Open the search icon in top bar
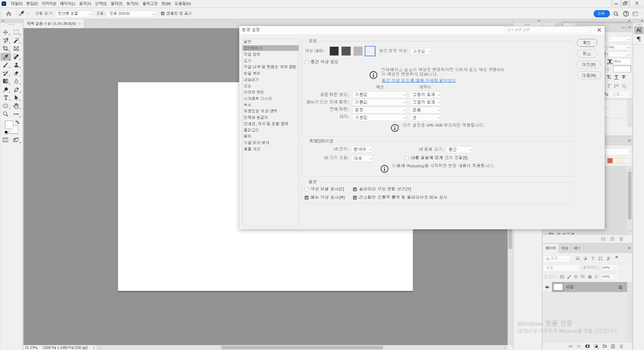This screenshot has height=350, width=644. tap(616, 14)
